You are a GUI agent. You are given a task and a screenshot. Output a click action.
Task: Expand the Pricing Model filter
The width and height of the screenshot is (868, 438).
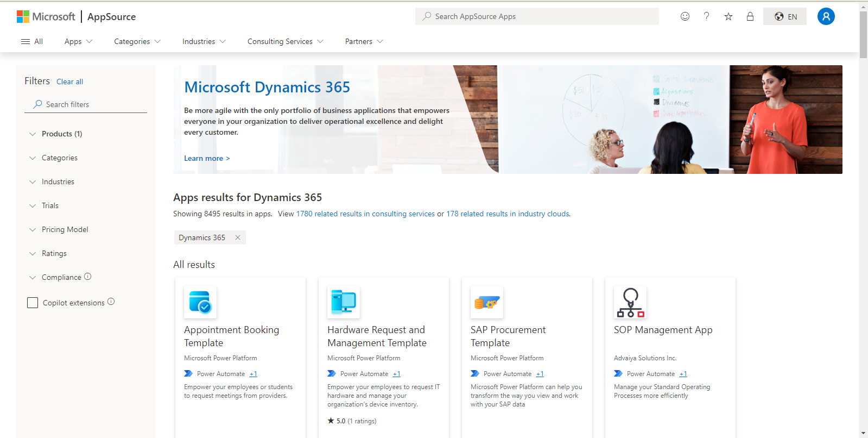(x=59, y=229)
